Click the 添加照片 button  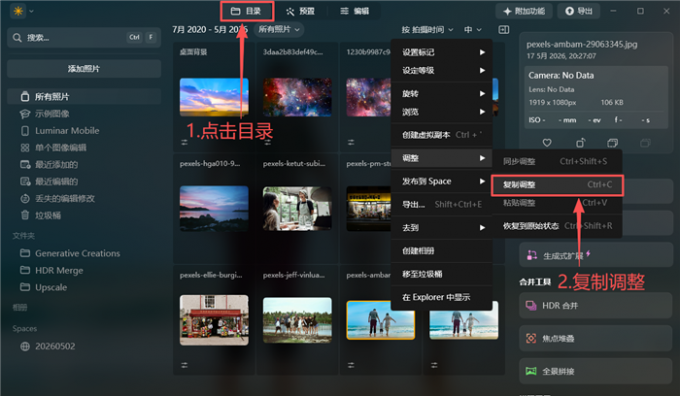(84, 69)
